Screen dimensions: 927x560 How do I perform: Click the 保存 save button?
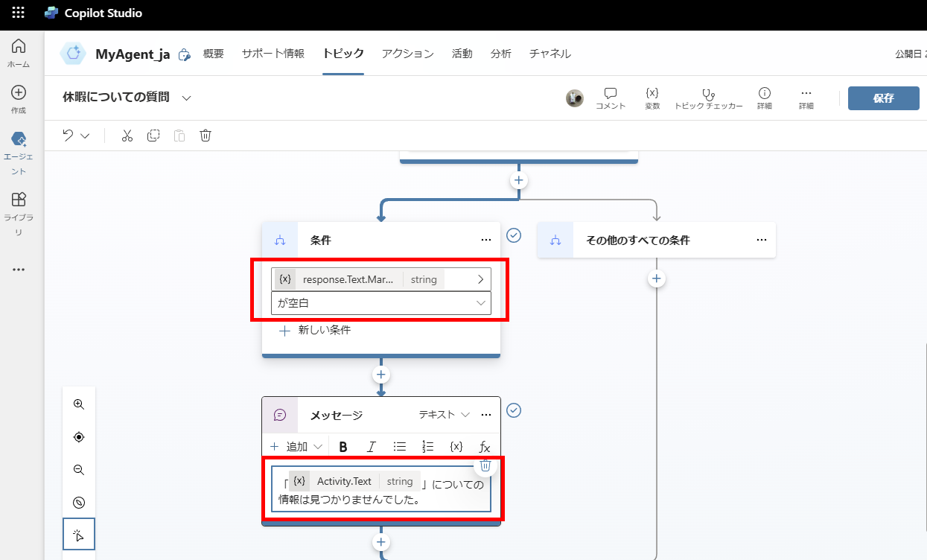[x=883, y=98]
